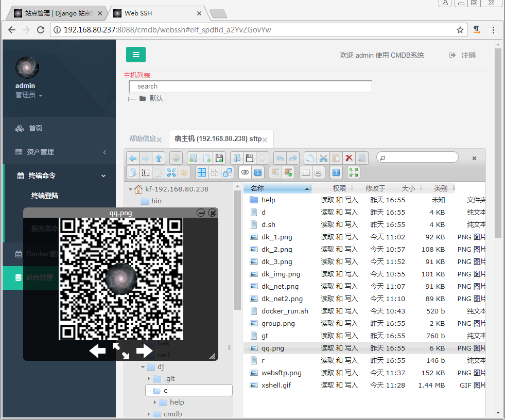Screen dimensions: 505x420
Task: Toggle quick look preview eye icon
Action: tap(245, 172)
